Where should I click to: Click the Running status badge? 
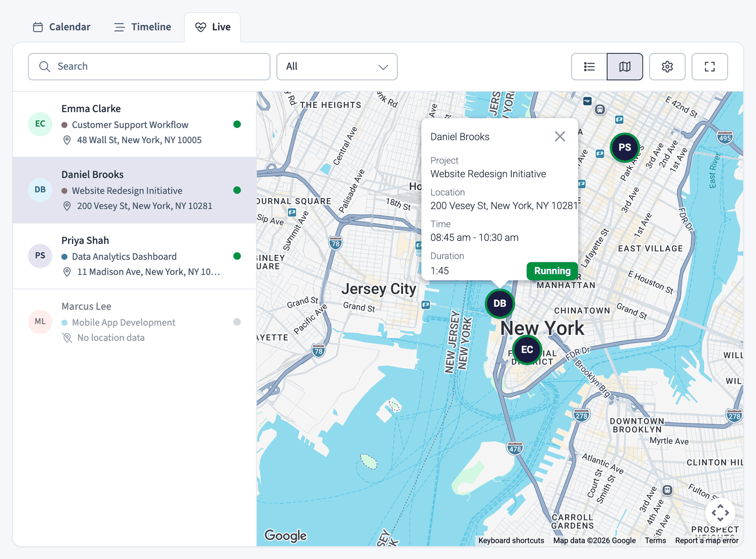click(x=552, y=271)
